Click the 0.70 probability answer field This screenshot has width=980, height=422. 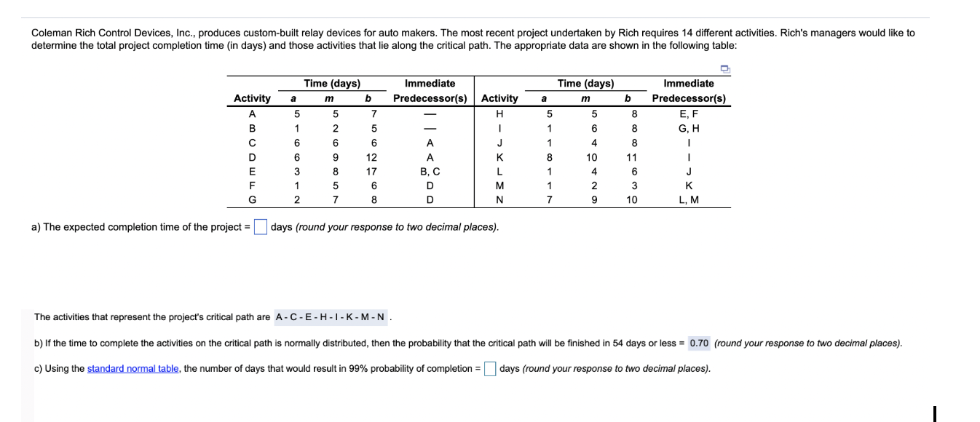(699, 343)
